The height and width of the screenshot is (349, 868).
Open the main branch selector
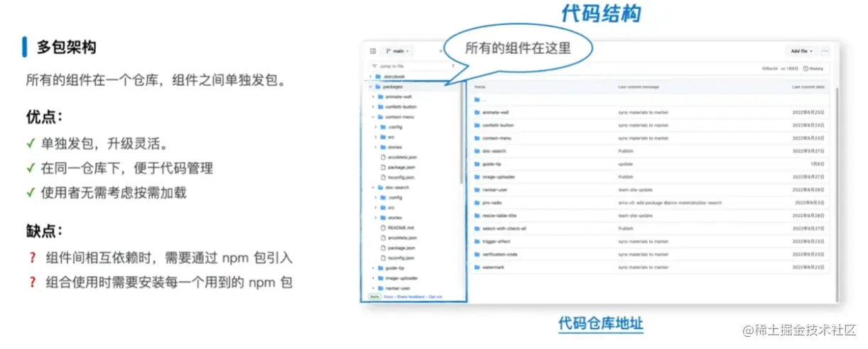pyautogui.click(x=398, y=51)
